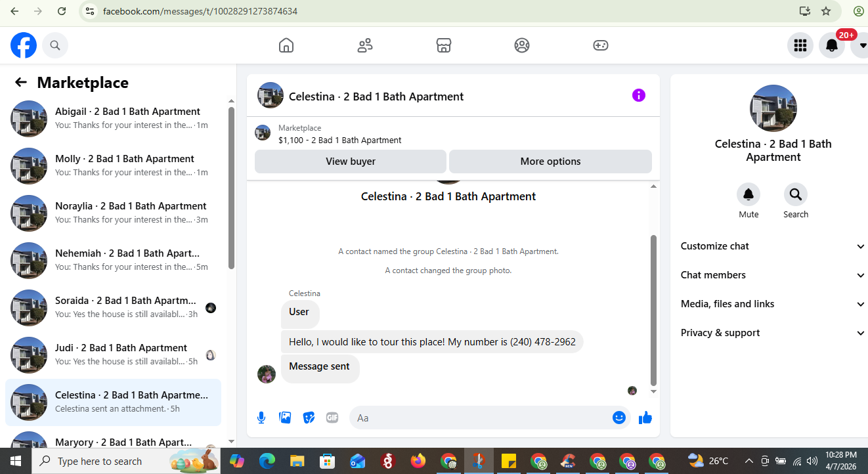This screenshot has height=474, width=868.
Task: Expand Media, files and links section
Action: [x=773, y=304]
